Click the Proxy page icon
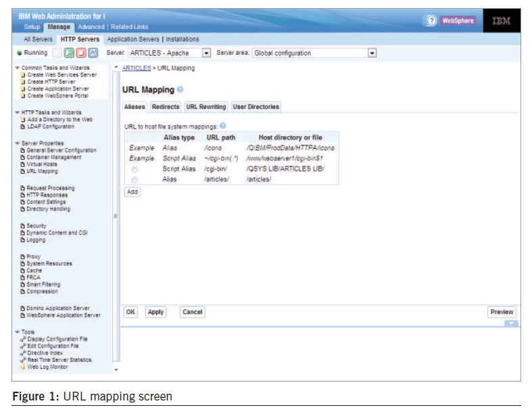 click(23, 256)
